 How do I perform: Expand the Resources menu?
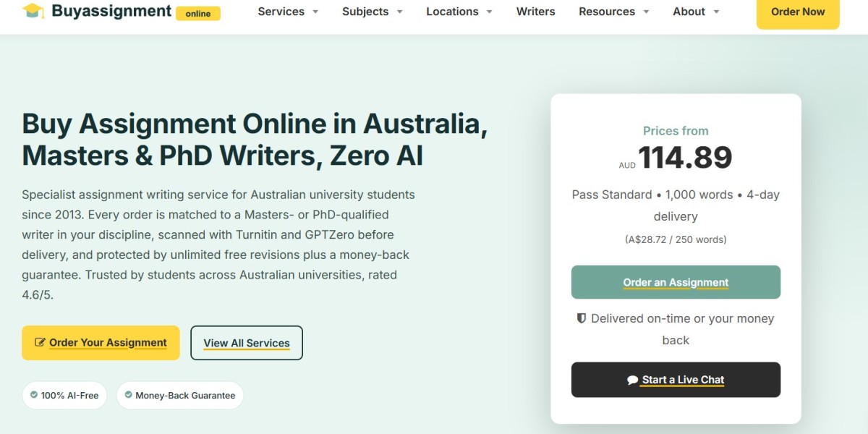[614, 12]
